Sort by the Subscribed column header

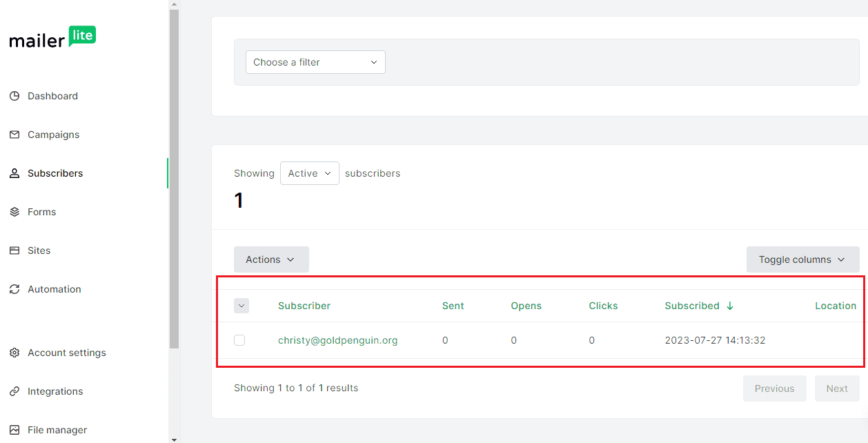[692, 306]
